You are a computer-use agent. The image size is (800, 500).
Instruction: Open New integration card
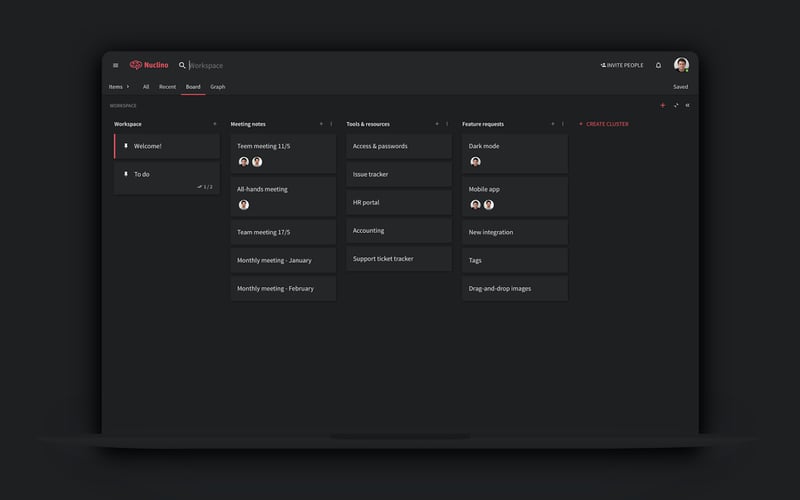click(515, 232)
